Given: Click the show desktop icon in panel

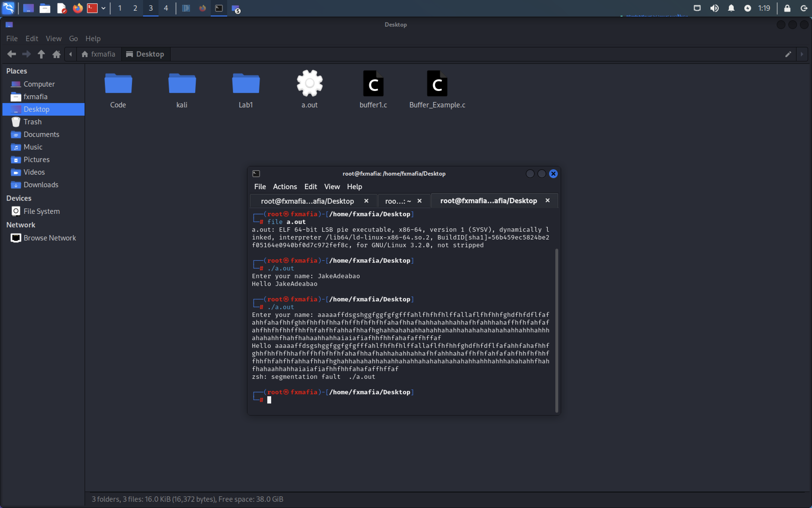Looking at the screenshot, I should (29, 8).
